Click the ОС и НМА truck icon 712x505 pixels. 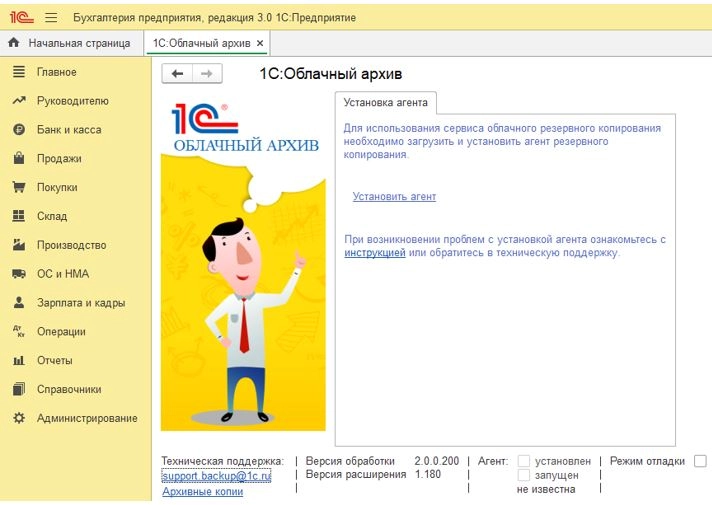coord(19,274)
